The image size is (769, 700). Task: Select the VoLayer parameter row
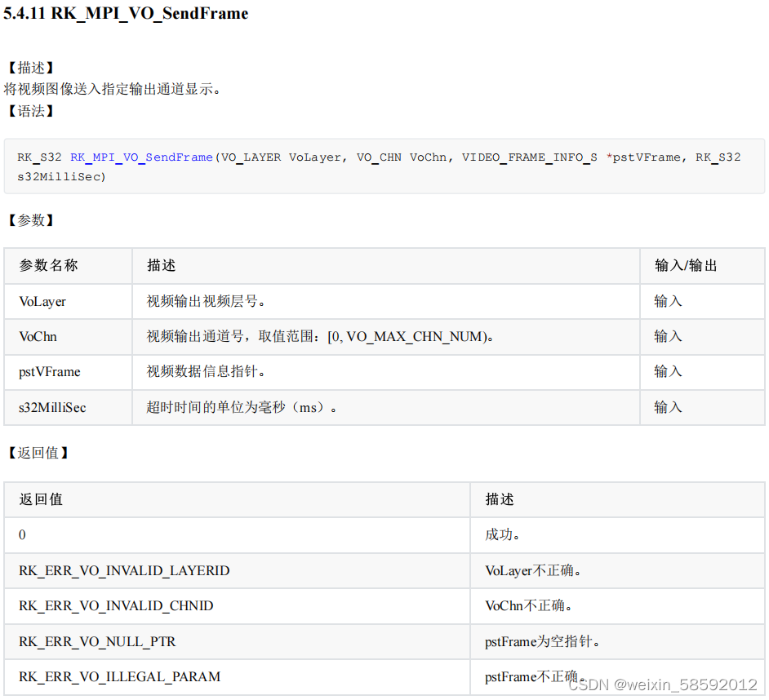(x=42, y=301)
